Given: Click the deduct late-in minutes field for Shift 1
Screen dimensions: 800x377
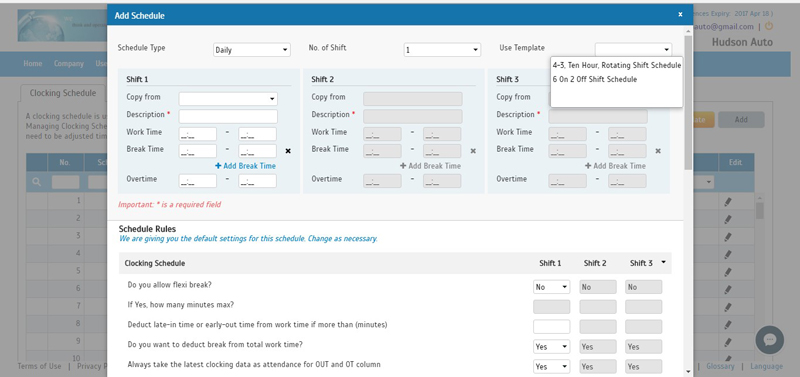Looking at the screenshot, I should [552, 327].
